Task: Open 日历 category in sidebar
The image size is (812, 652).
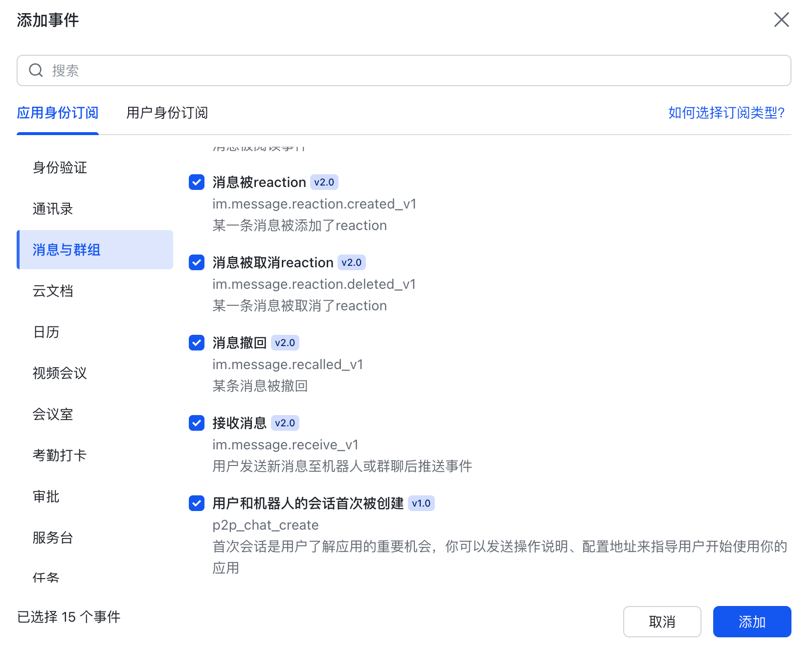Action: click(x=46, y=332)
